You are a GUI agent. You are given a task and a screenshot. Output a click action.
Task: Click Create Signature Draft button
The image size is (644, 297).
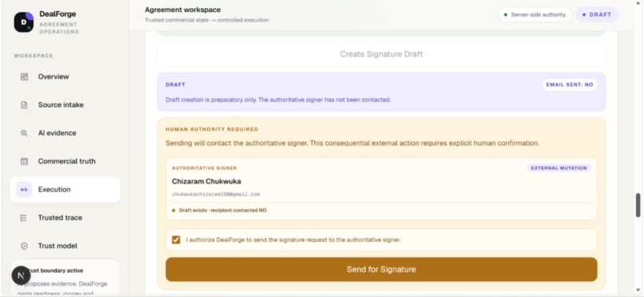[x=381, y=54]
